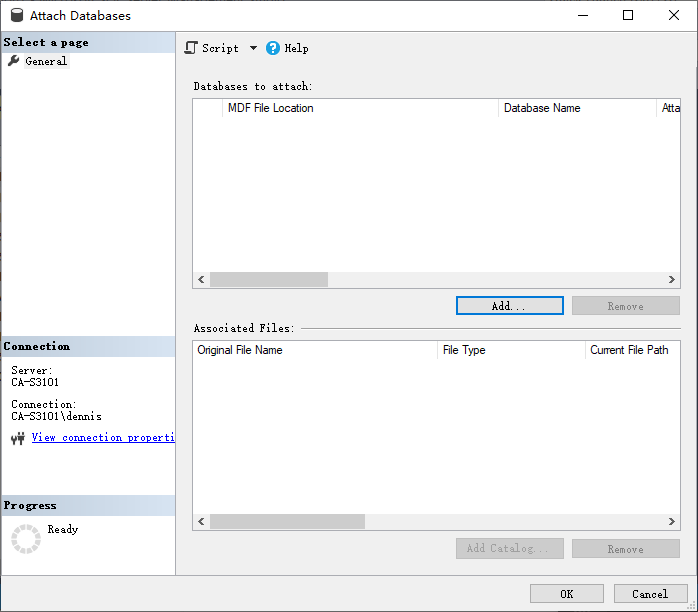Image resolution: width=698 pixels, height=612 pixels.
Task: Click the database icon in title bar
Action: [x=15, y=16]
